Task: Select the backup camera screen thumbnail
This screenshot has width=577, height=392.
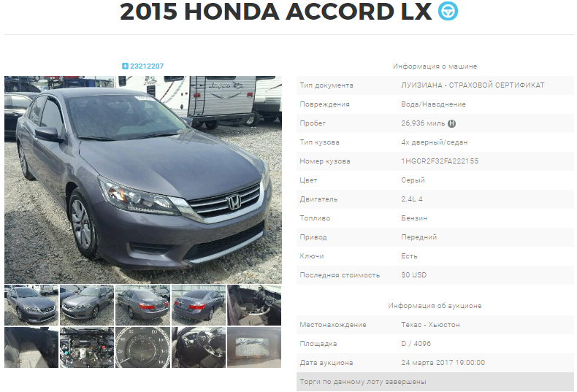Action: point(254,347)
